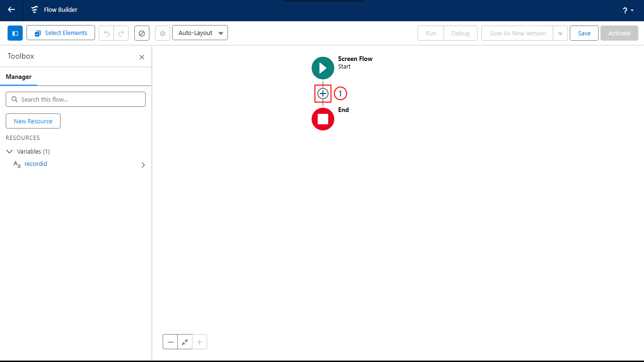
Task: Open flow settings gear icon
Action: click(163, 34)
